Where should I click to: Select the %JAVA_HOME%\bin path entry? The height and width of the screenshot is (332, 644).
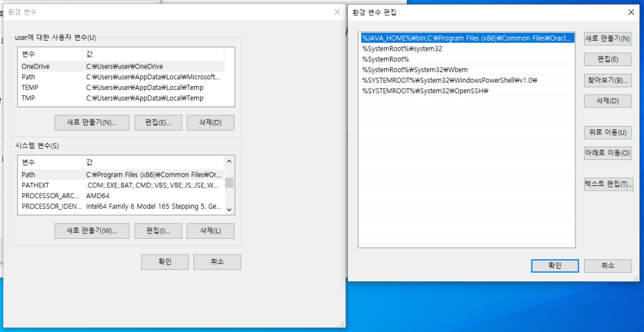467,38
